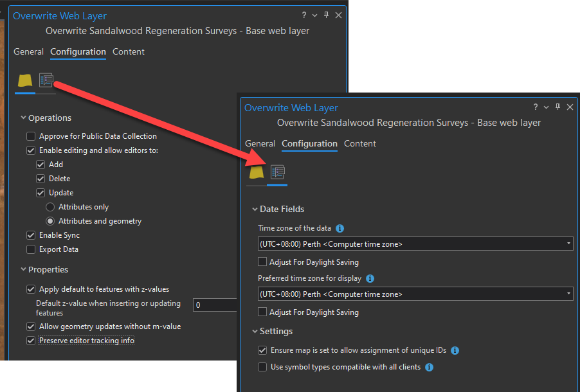This screenshot has width=580, height=392.
Task: Select the yellow feature layer icon in front dialog
Action: [255, 173]
